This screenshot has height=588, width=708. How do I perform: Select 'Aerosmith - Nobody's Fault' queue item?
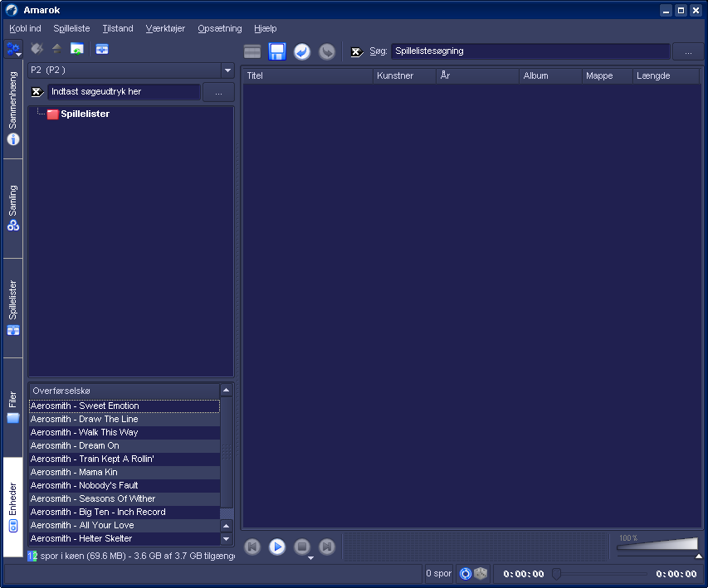point(125,485)
